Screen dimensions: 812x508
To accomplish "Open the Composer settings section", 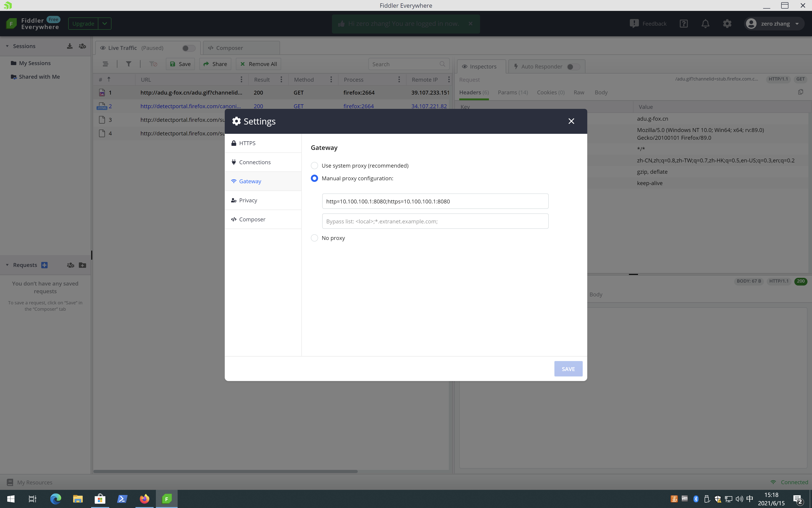I will point(263,219).
